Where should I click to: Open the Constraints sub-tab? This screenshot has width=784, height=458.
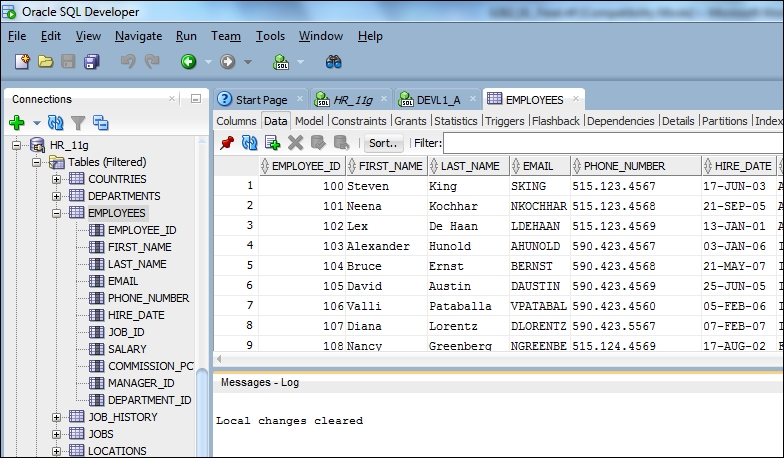358,121
